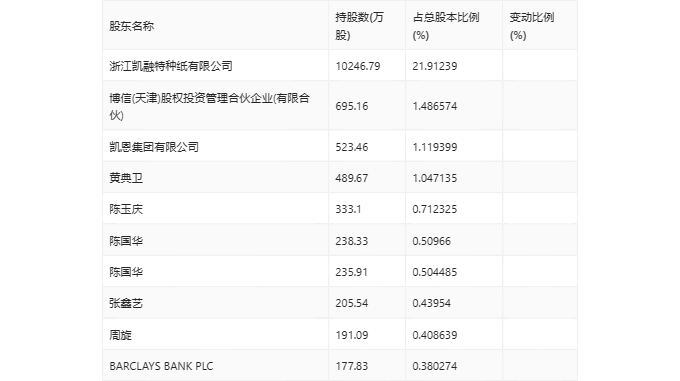The height and width of the screenshot is (381, 680).
Task: Select shareholder BARCLAYS BANK PLC
Action: [161, 366]
